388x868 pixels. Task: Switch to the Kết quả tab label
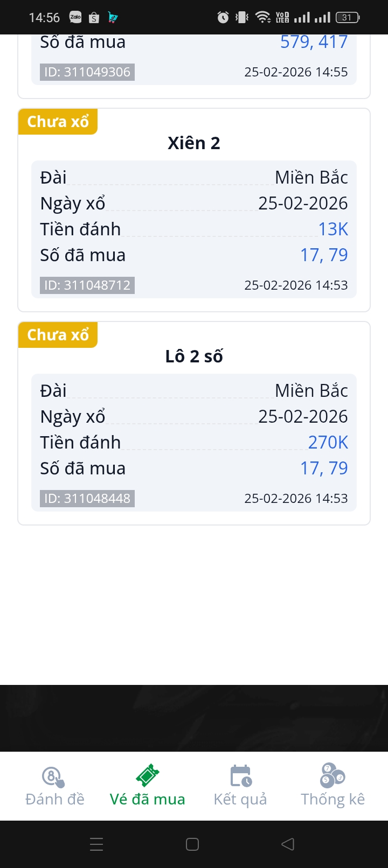tap(240, 799)
